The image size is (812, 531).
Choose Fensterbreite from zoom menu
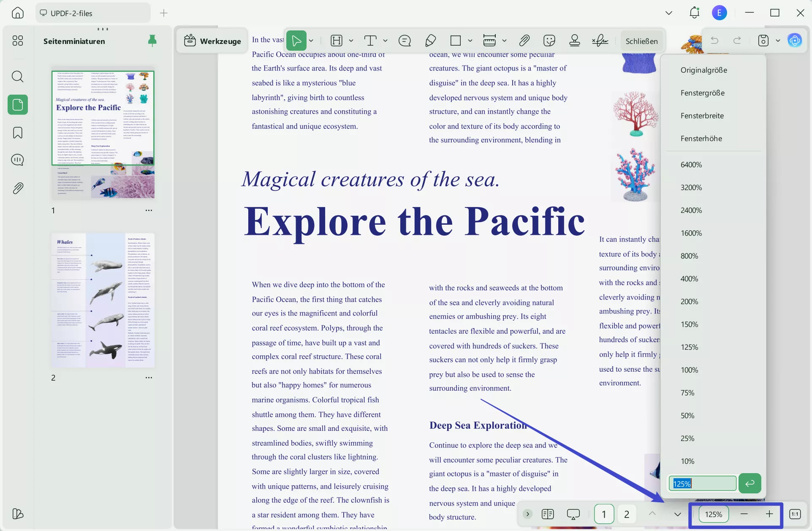pyautogui.click(x=702, y=116)
